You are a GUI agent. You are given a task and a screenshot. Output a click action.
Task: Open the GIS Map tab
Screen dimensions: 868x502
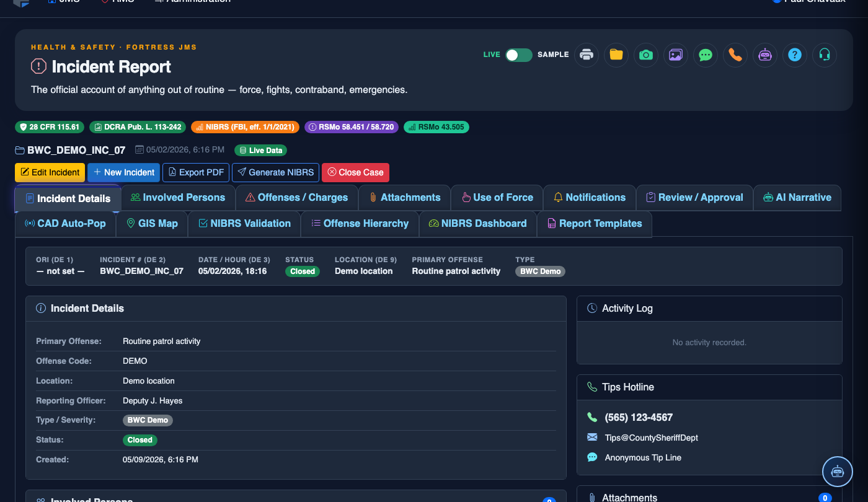pyautogui.click(x=152, y=224)
